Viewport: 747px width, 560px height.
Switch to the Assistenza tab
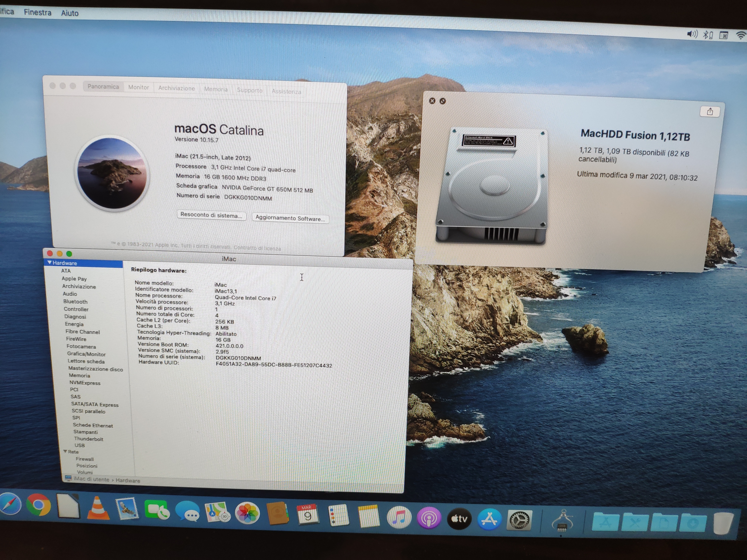coord(286,92)
